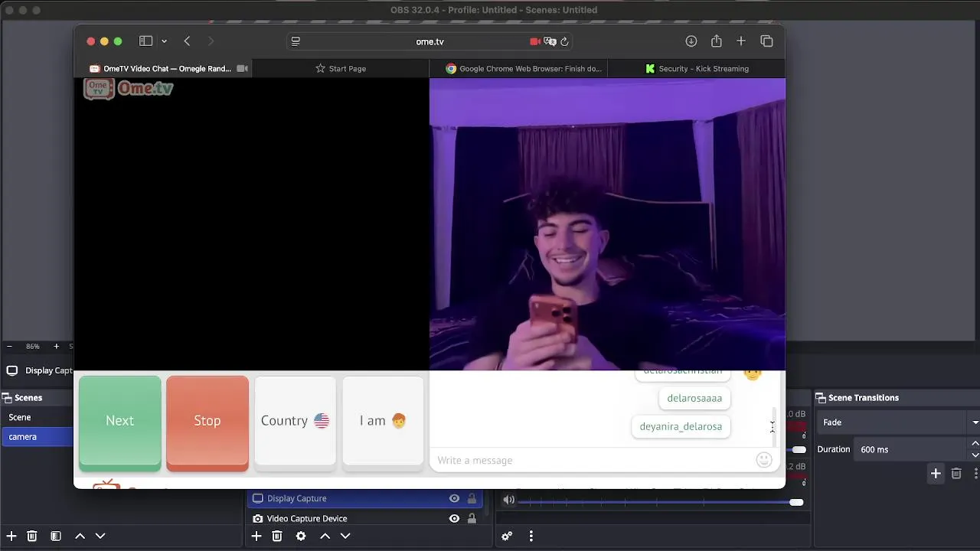The image size is (980, 551).
Task: Open a new Safari tab
Action: pyautogui.click(x=741, y=41)
